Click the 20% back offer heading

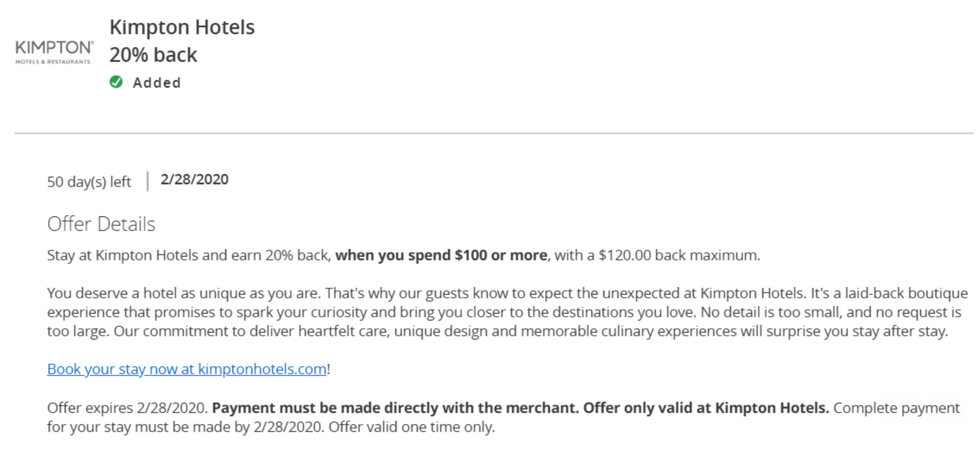click(x=153, y=55)
